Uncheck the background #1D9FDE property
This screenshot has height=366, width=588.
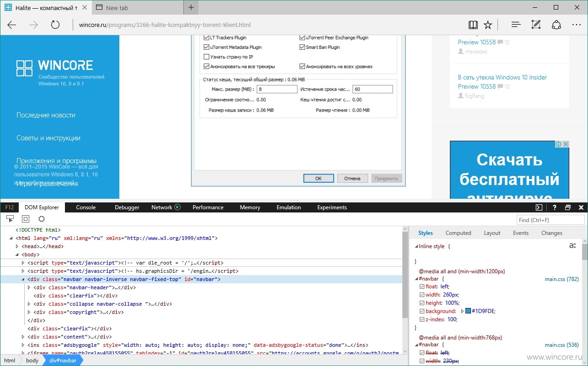(422, 311)
